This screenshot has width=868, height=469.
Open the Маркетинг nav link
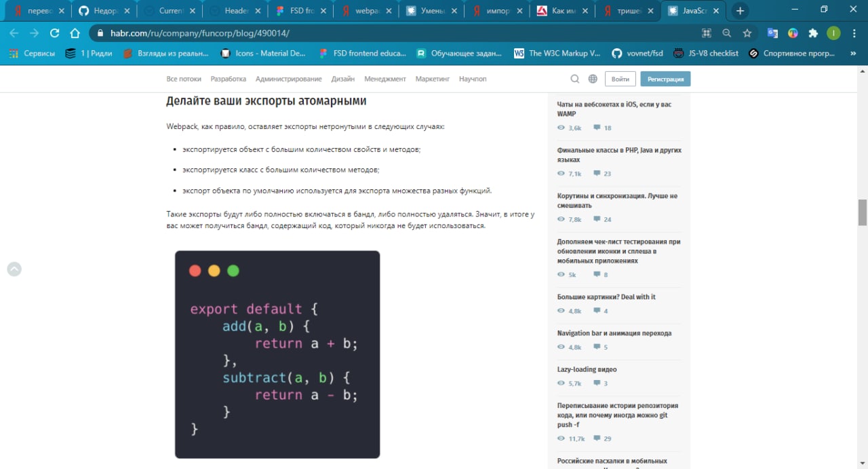pos(433,79)
